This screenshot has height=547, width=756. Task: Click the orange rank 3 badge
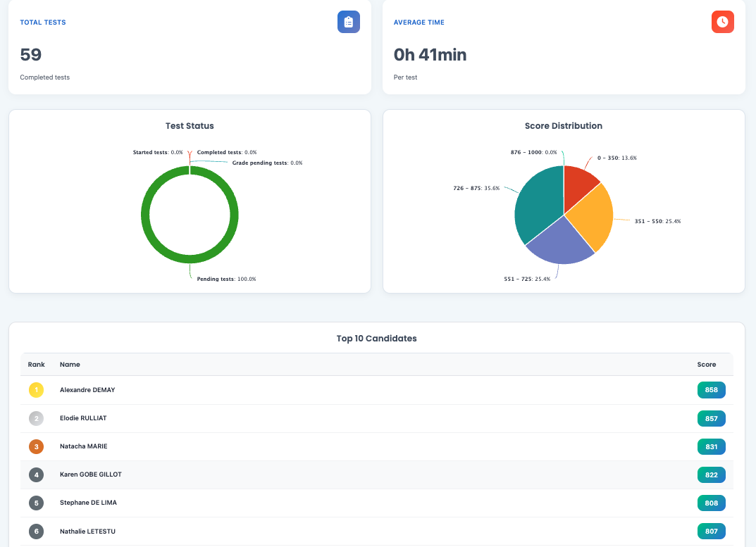point(36,446)
